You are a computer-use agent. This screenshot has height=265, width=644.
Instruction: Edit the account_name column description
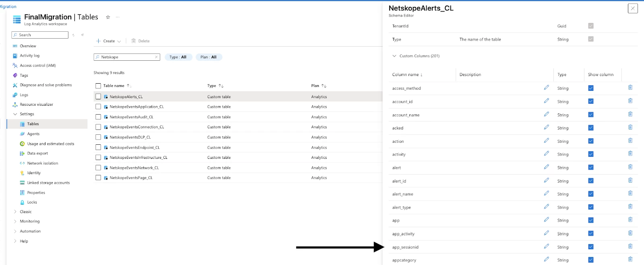[546, 114]
